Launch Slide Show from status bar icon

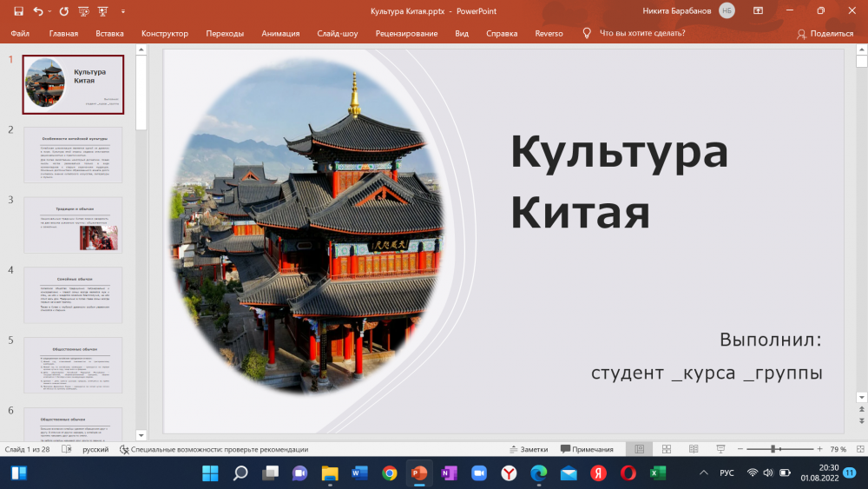coord(720,449)
